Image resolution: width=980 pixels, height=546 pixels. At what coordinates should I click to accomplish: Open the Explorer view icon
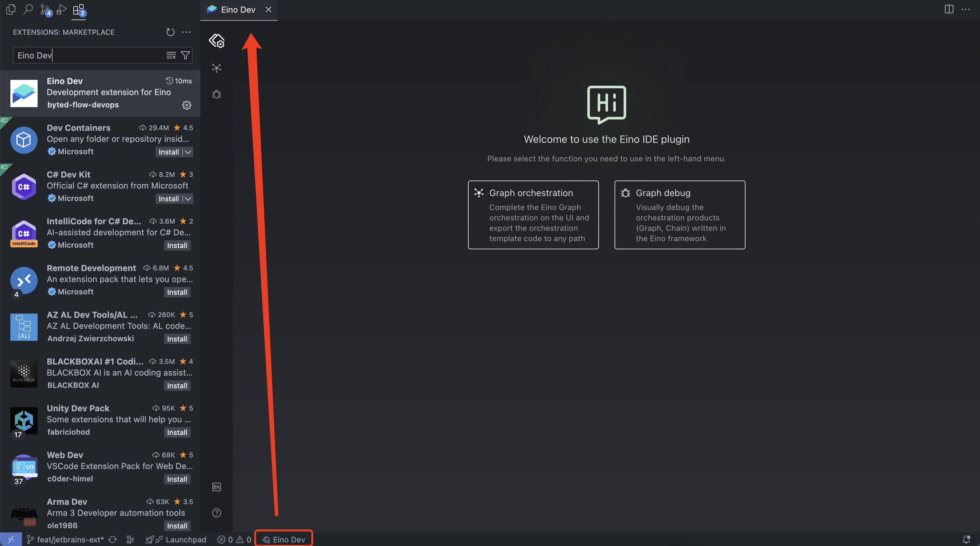(11, 9)
